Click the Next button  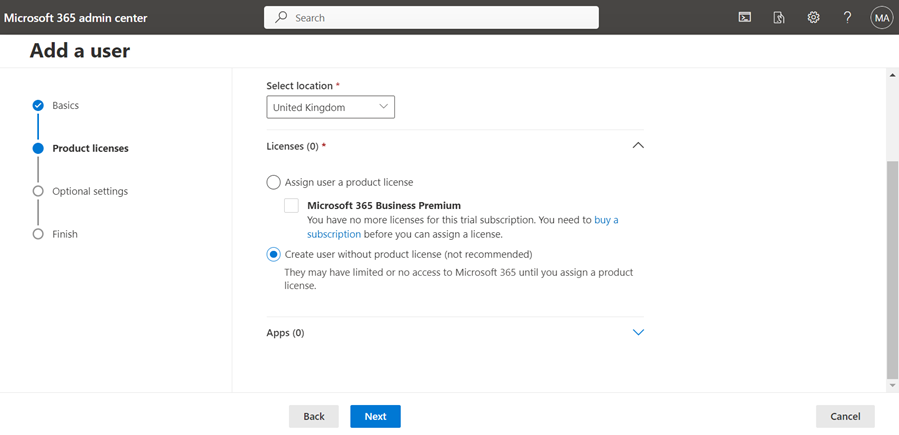click(x=376, y=417)
